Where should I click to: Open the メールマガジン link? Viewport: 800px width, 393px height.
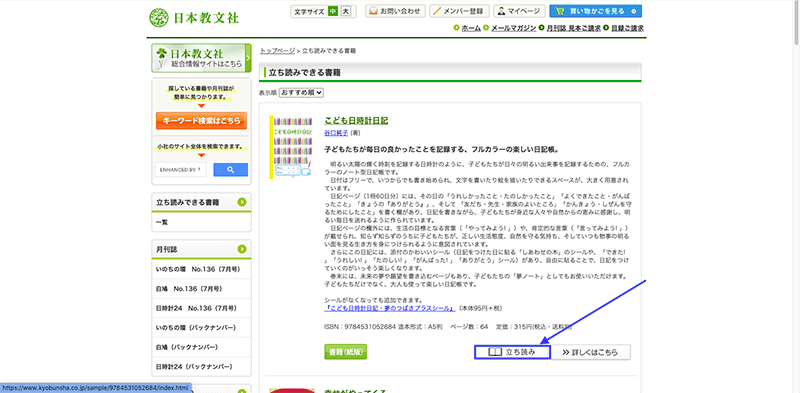click(513, 28)
